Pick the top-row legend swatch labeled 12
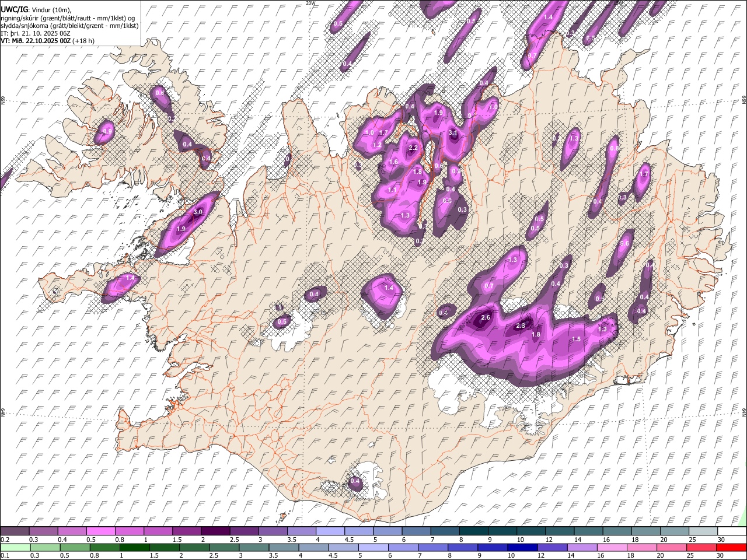Image resolution: width=747 pixels, height=560 pixels. pos(560,531)
